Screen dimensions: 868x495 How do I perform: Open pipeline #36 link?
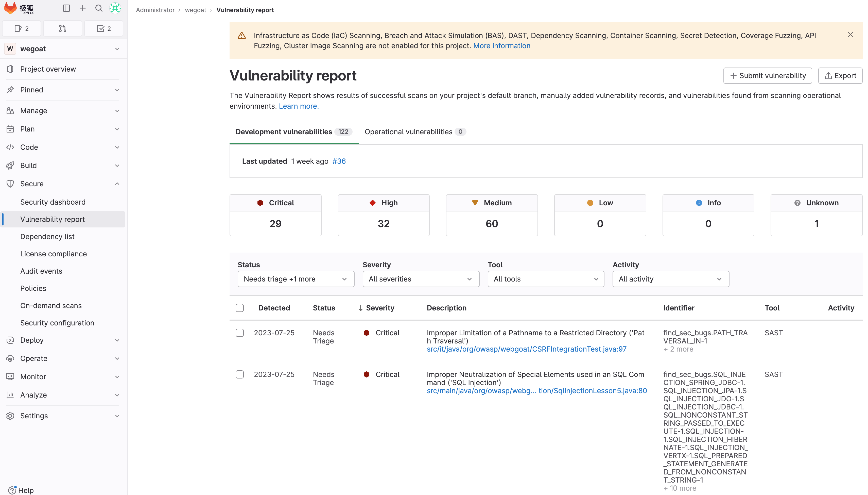(339, 161)
